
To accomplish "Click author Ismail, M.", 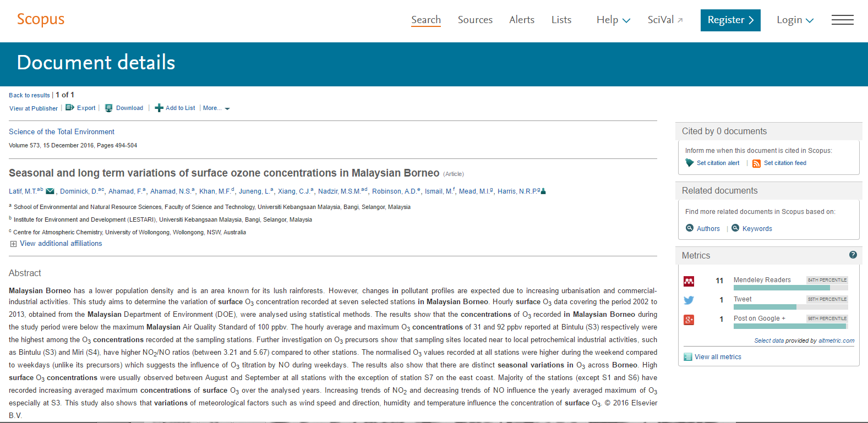I will pyautogui.click(x=438, y=191).
